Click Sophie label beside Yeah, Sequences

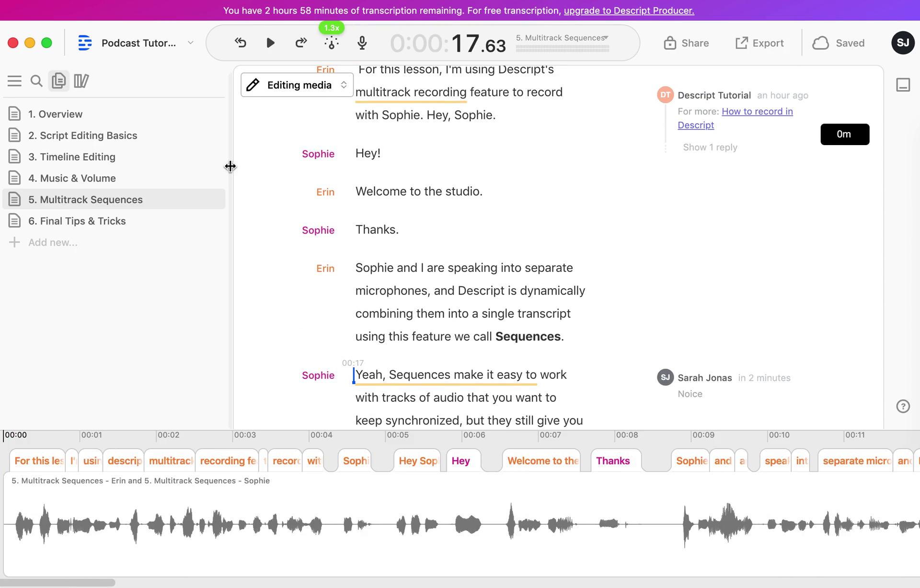[x=318, y=375]
